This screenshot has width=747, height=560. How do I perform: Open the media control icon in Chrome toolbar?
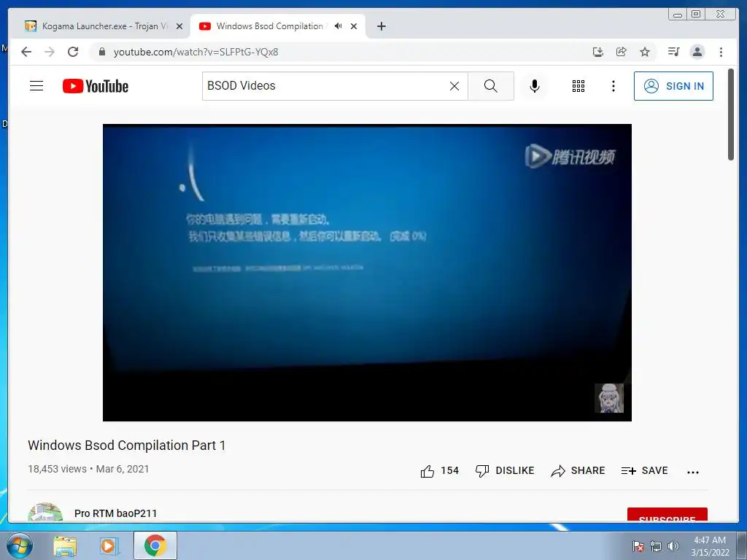[673, 52]
